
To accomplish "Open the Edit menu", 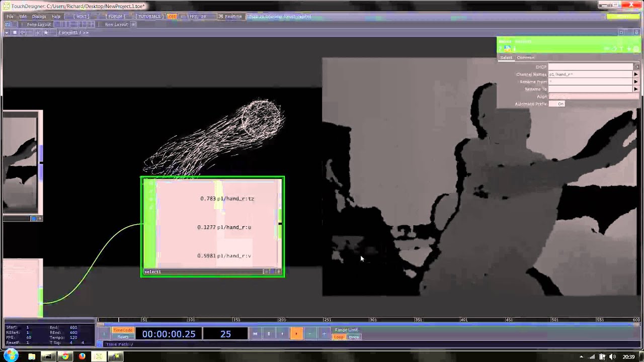I will (x=23, y=17).
